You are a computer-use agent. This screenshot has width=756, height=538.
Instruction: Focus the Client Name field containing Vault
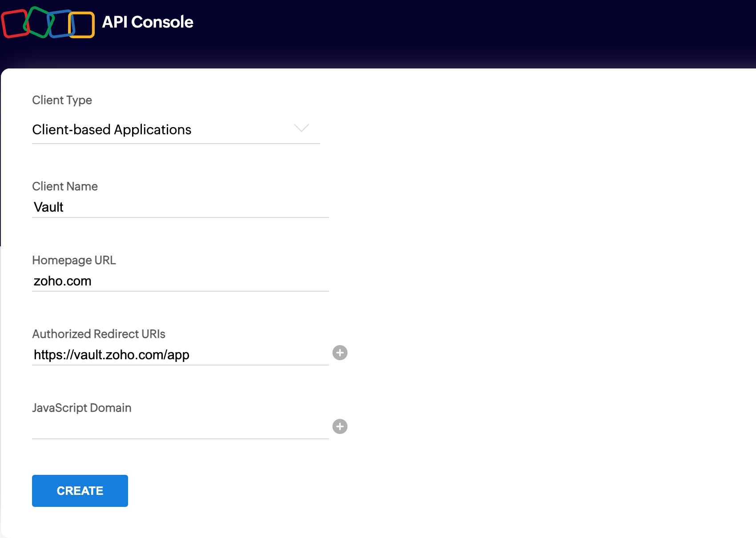(181, 207)
